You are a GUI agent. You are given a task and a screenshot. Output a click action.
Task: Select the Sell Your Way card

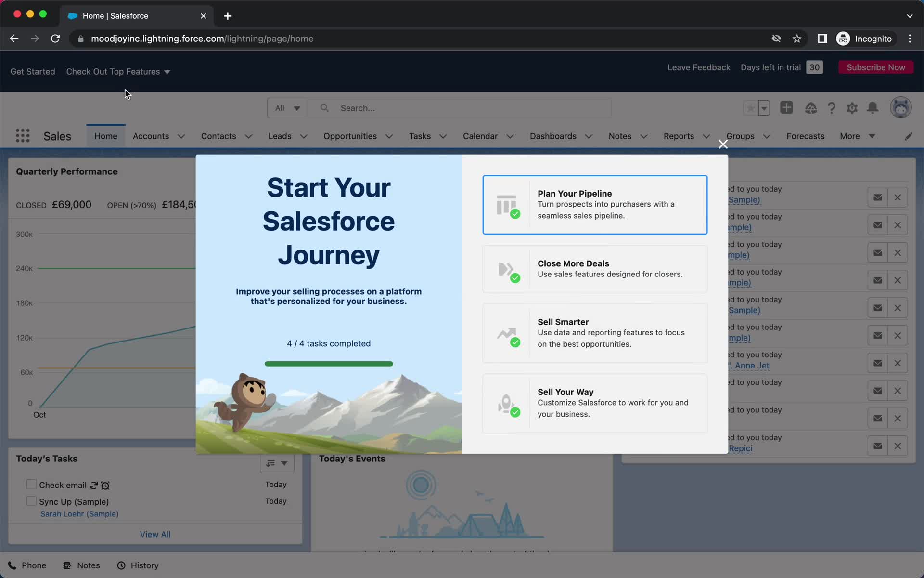tap(595, 403)
